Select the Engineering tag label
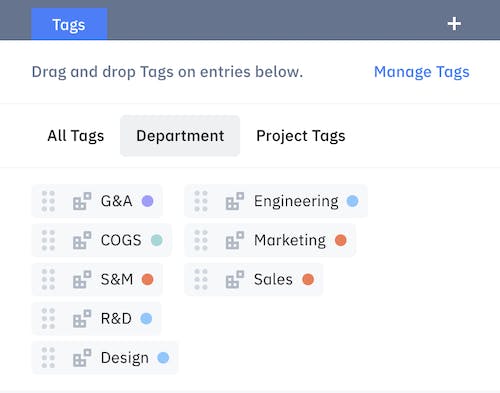The image size is (500, 393). coord(296,201)
